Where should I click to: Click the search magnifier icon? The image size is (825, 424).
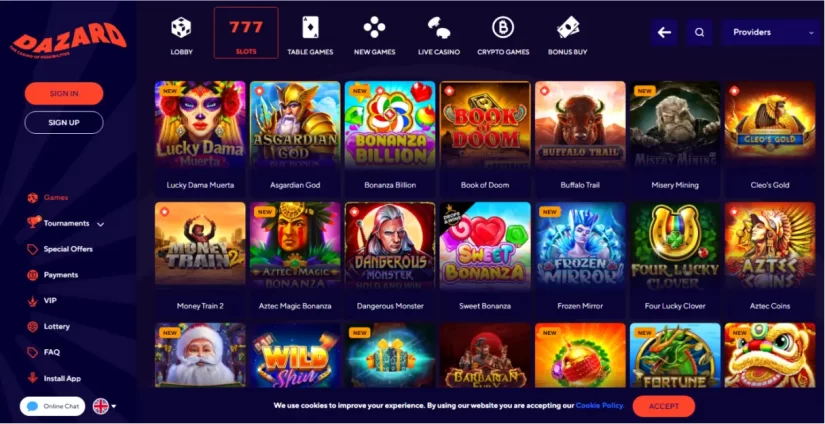[x=699, y=33]
